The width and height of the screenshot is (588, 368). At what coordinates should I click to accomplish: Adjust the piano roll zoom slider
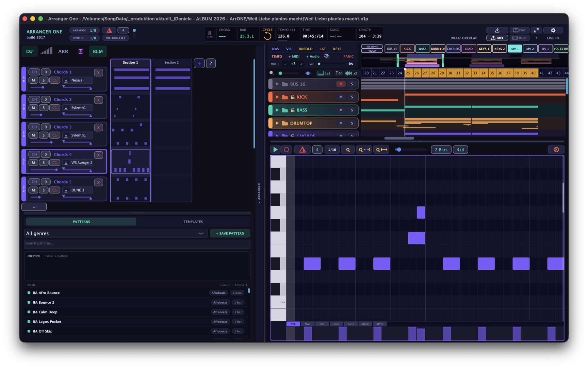(x=410, y=150)
